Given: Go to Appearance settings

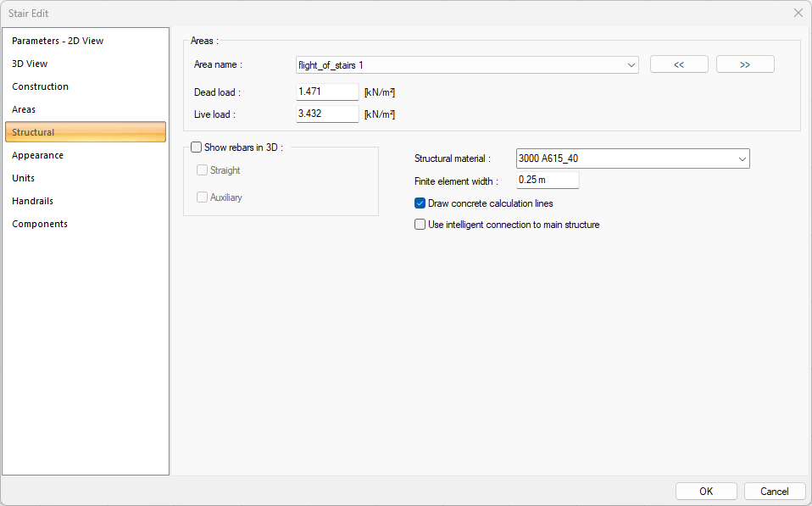Looking at the screenshot, I should pos(37,155).
